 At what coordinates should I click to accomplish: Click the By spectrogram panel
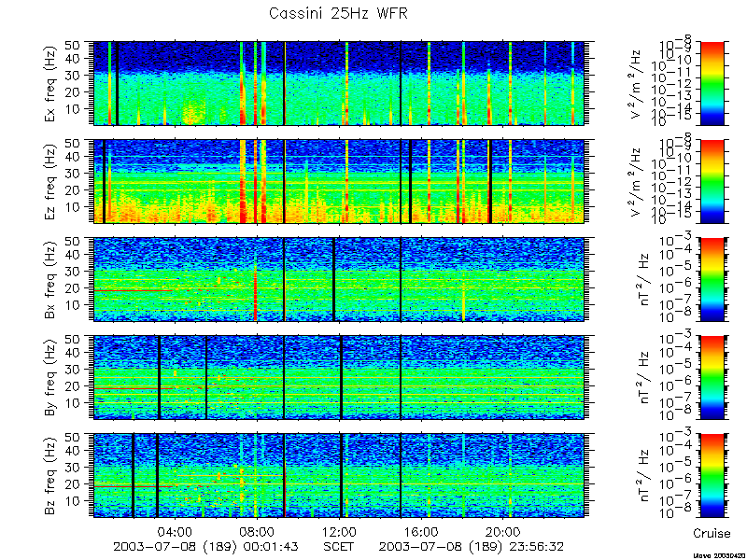339,378
